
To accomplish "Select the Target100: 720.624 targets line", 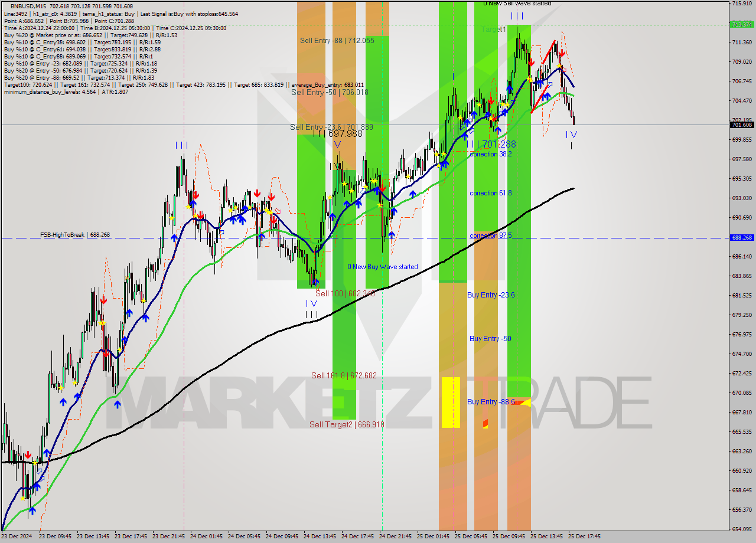I will 184,84.
